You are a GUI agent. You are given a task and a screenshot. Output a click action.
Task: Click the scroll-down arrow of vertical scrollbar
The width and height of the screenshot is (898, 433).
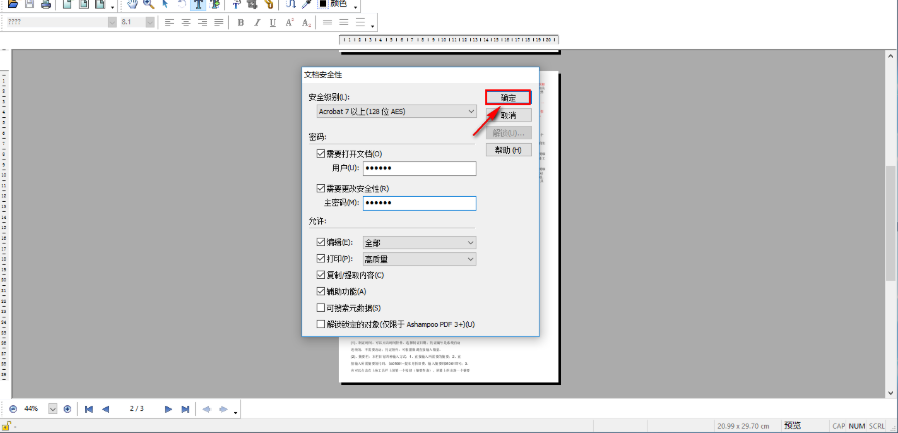point(891,392)
